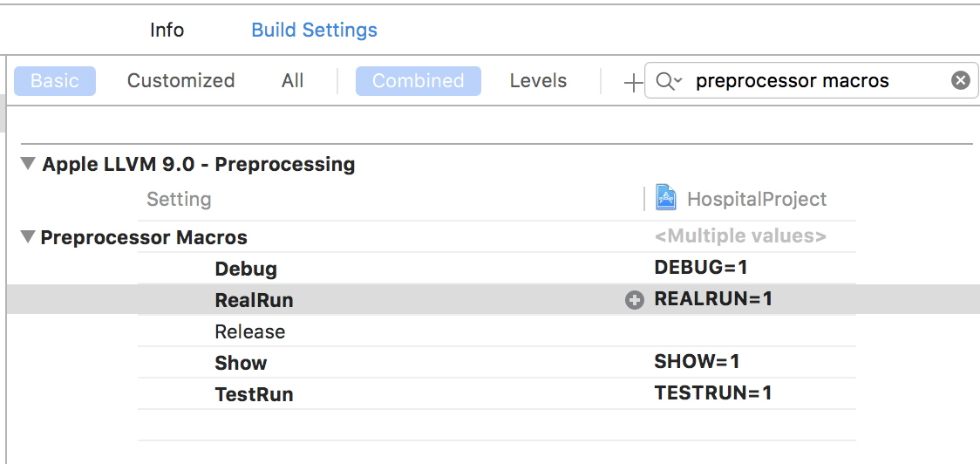980x464 pixels.
Task: Click the preprocessor macros search field
Action: (x=811, y=80)
